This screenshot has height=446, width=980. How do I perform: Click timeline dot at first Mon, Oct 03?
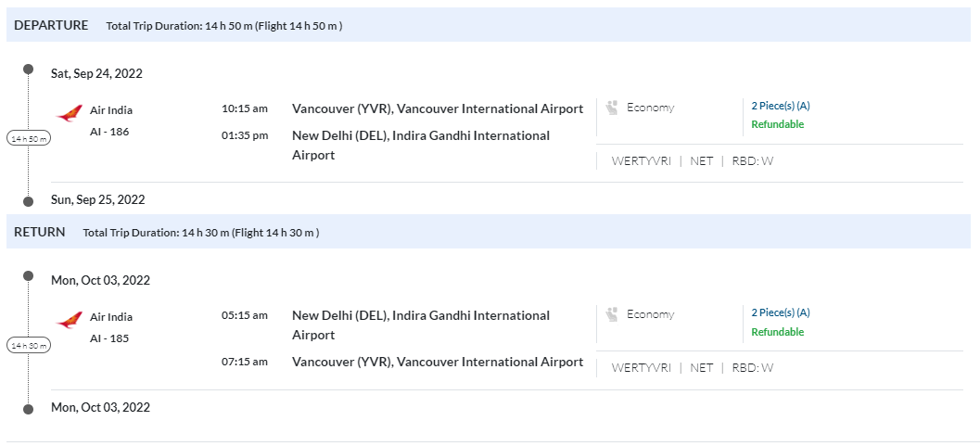pyautogui.click(x=29, y=277)
